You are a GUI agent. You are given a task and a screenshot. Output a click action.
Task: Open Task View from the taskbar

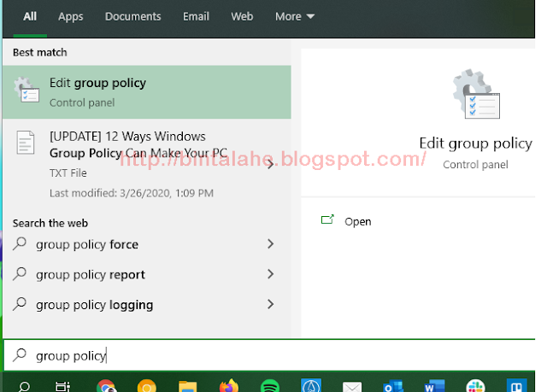click(x=62, y=386)
